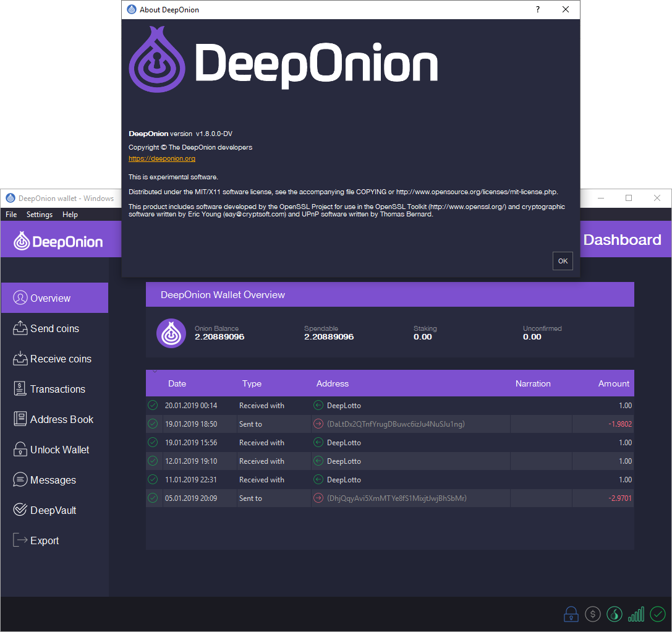Click the Onion Balance value 2.20889096
672x632 pixels.
pyautogui.click(x=219, y=336)
